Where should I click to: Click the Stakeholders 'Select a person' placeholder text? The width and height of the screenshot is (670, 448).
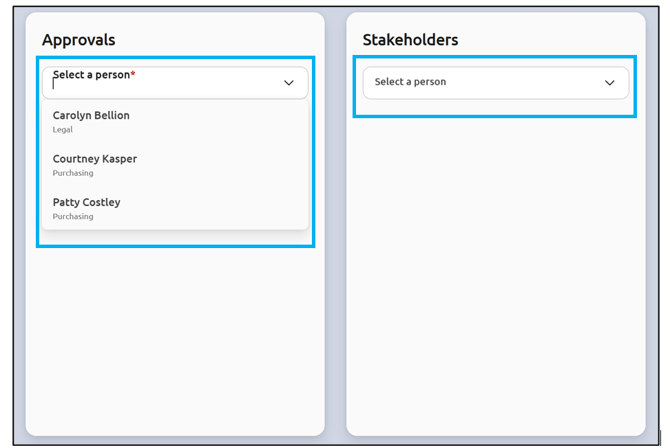(x=410, y=82)
